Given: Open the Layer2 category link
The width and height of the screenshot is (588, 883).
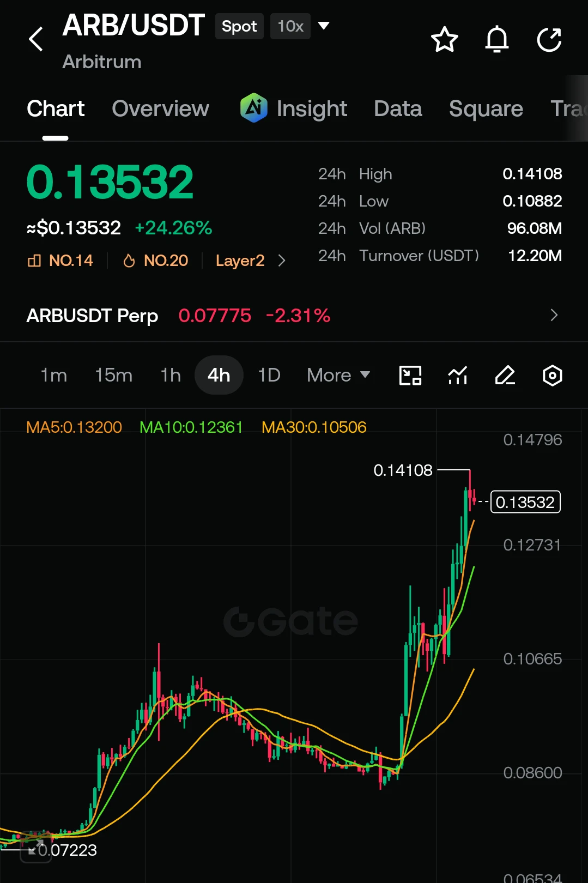Looking at the screenshot, I should click(240, 261).
